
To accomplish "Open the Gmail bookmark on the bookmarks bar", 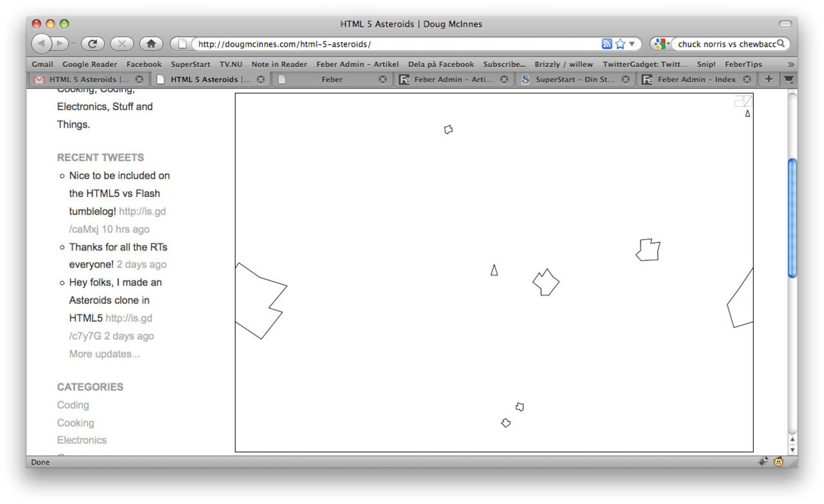I will tap(42, 64).
